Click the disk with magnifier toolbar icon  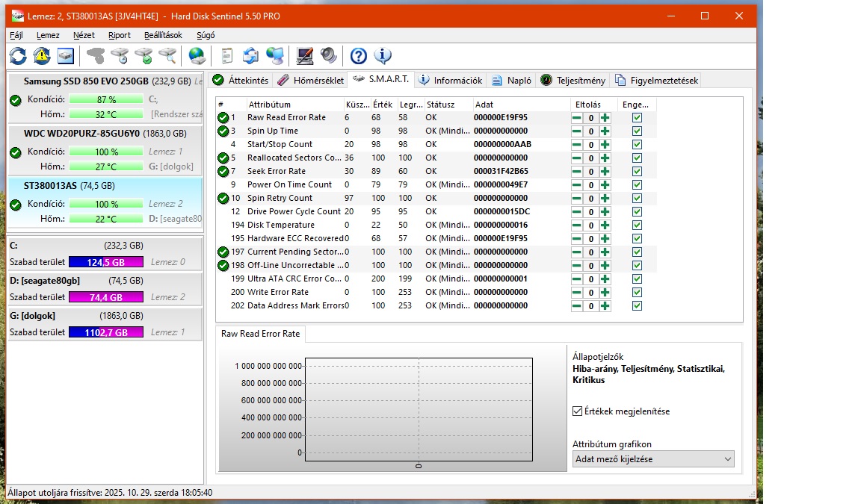point(167,56)
